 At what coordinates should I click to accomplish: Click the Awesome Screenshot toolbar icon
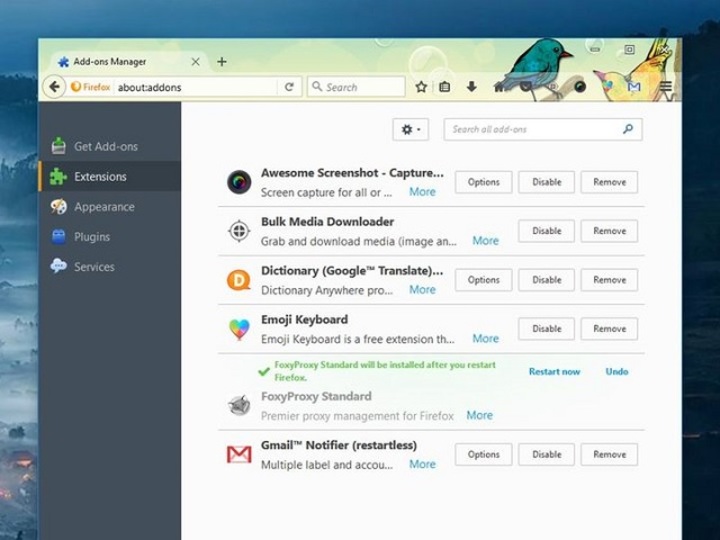coord(580,87)
